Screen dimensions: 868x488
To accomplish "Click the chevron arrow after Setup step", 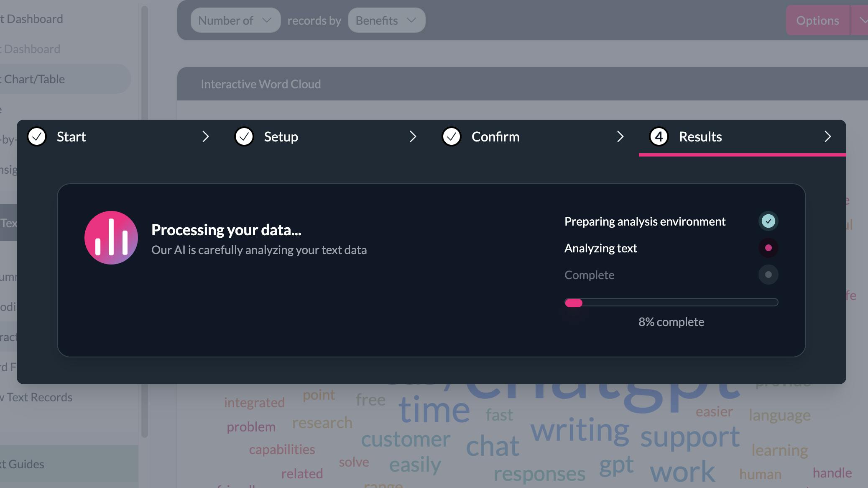I will click(x=413, y=136).
